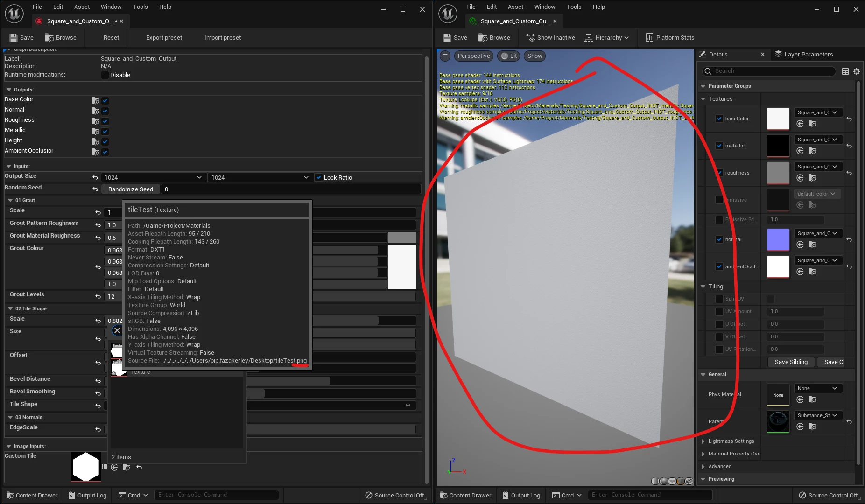This screenshot has height=504, width=865.
Task: Click the Unreal logo in the right window
Action: point(448,14)
